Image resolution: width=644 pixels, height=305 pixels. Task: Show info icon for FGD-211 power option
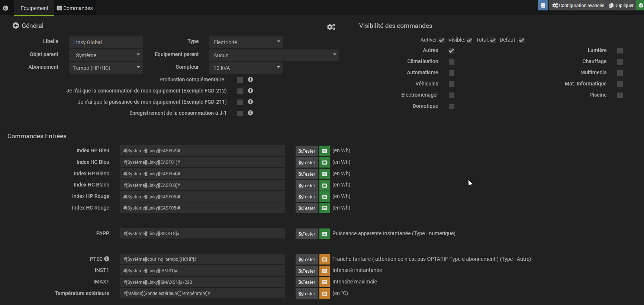[x=251, y=102]
